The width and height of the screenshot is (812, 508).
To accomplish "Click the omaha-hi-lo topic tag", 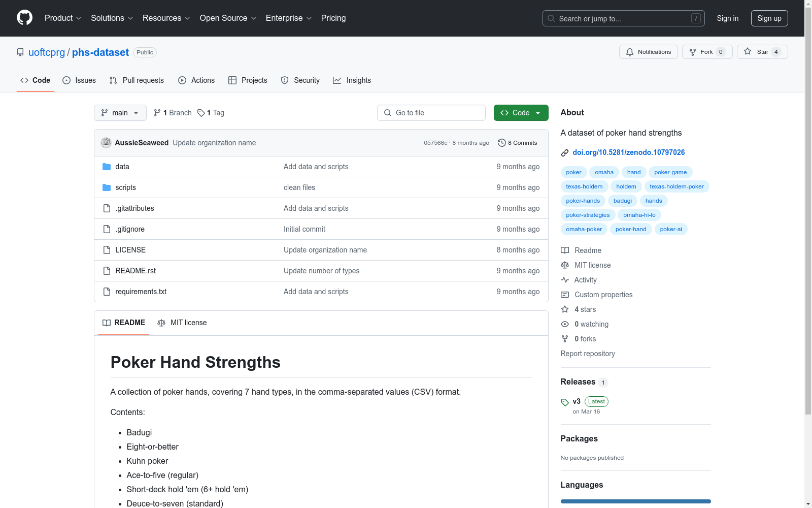I will tap(639, 215).
